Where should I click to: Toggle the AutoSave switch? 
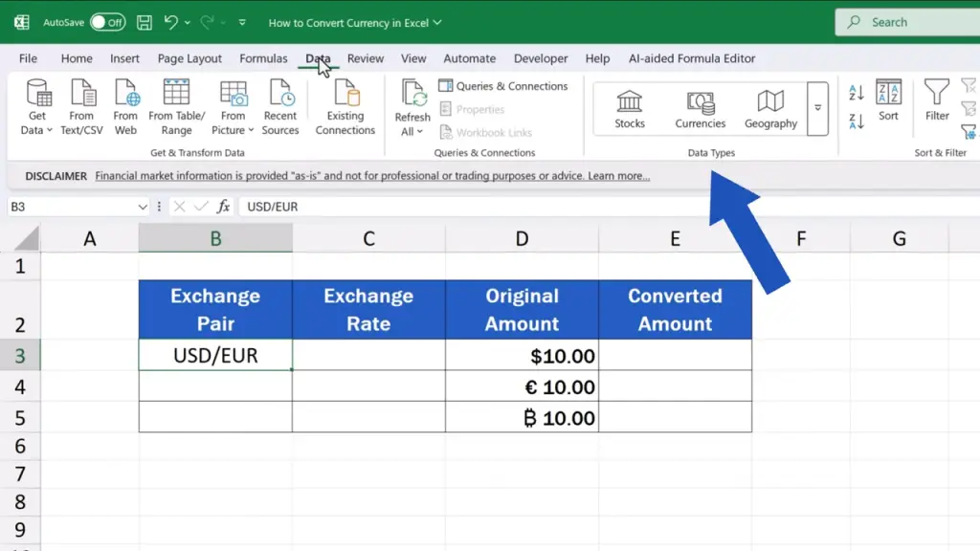click(107, 22)
